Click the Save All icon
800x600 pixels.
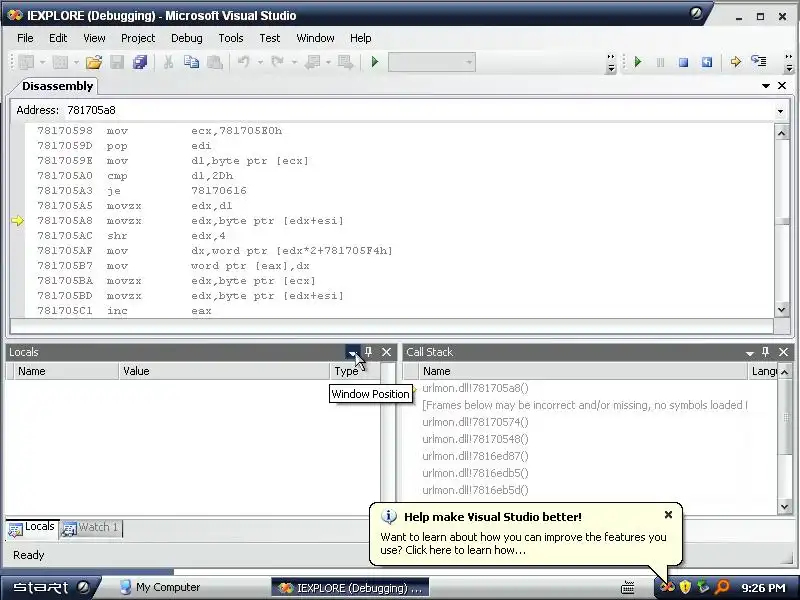tap(140, 62)
